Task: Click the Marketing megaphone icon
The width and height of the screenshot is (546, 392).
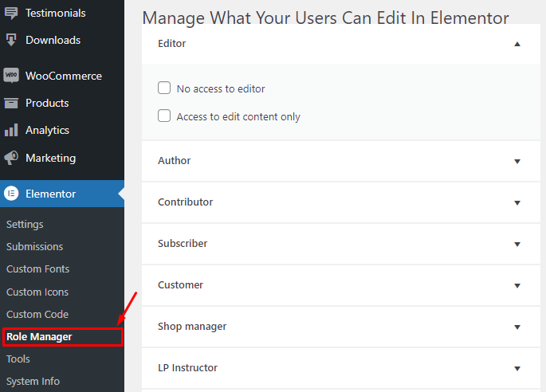Action: [11, 158]
